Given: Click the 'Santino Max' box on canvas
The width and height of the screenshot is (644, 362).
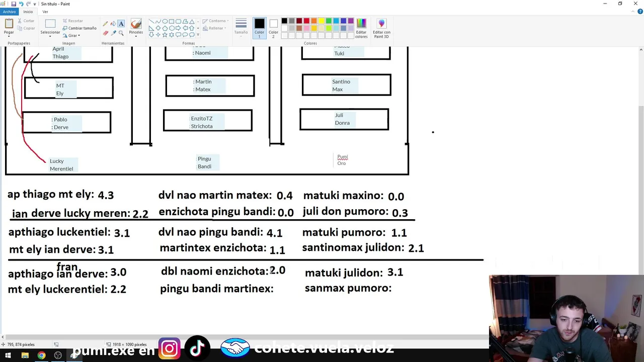Looking at the screenshot, I should (x=346, y=85).
